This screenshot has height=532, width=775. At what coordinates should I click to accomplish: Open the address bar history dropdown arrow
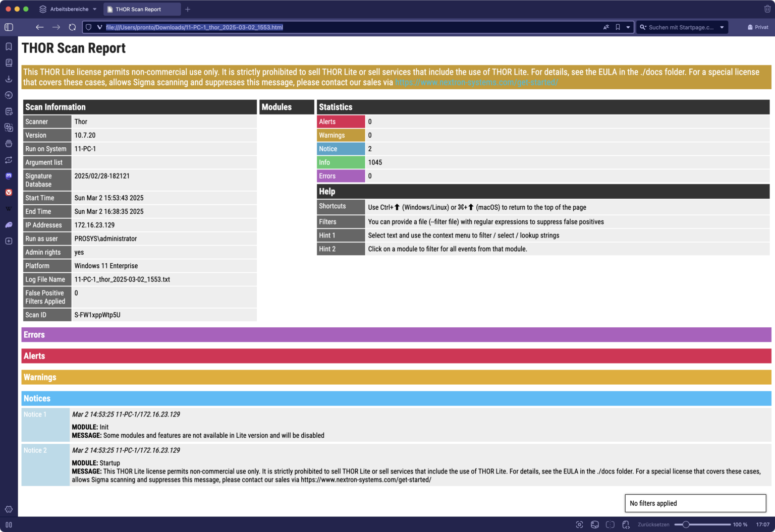pyautogui.click(x=628, y=27)
